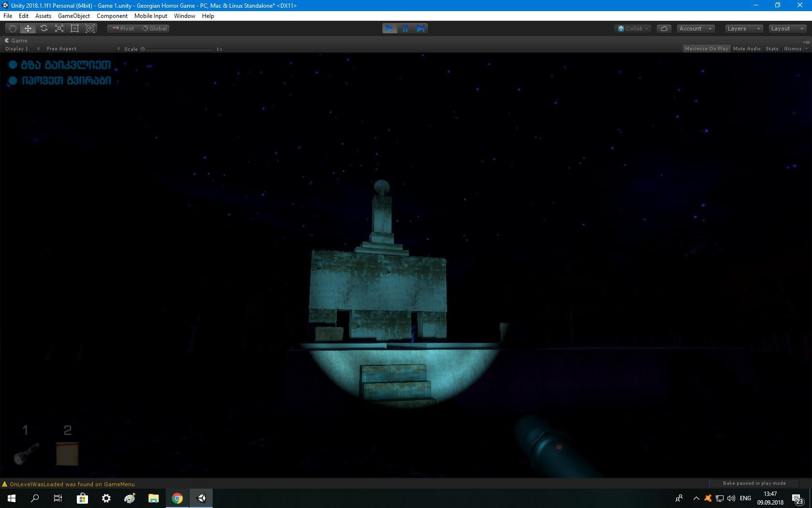Toggle Mute Audio in Game view
This screenshot has height=508, width=812.
tap(747, 48)
